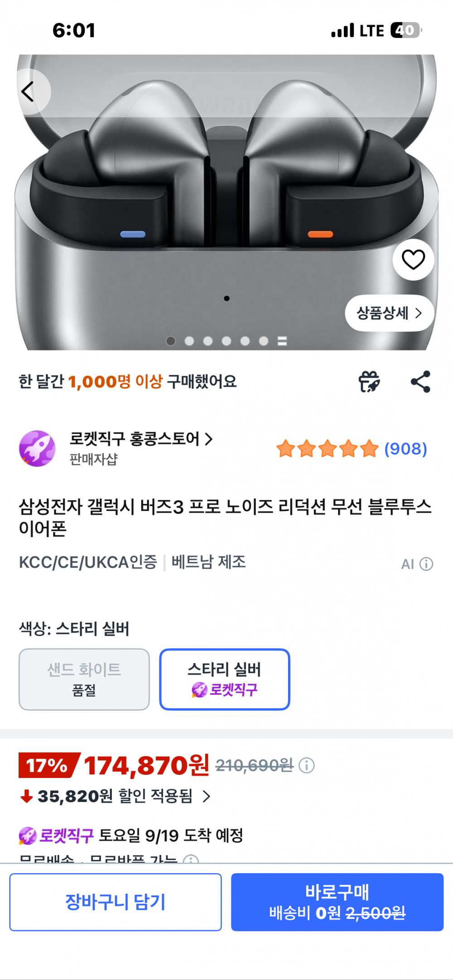Open 상품상세 product details chevron button
453x980 pixels.
point(390,313)
